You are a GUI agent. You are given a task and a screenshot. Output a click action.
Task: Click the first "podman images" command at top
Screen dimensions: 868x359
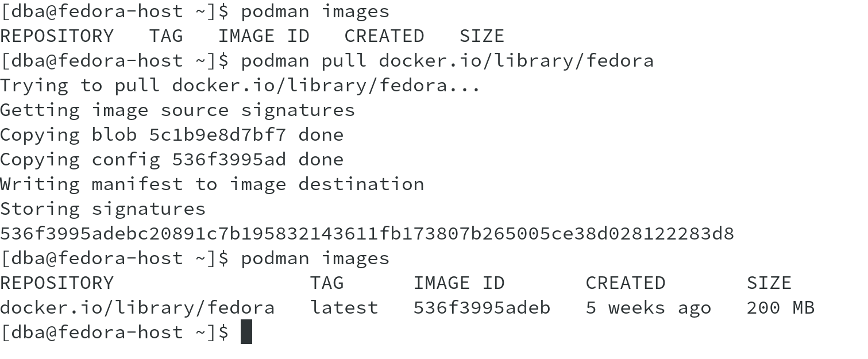(315, 11)
